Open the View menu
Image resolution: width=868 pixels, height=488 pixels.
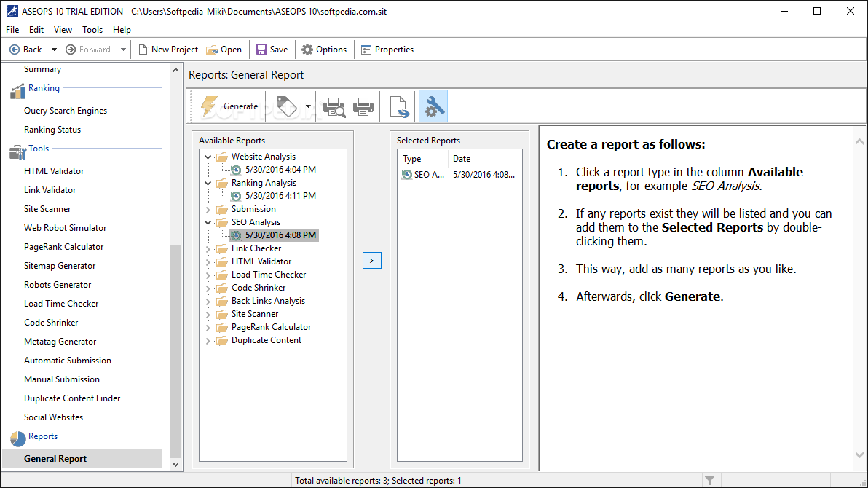tap(63, 29)
